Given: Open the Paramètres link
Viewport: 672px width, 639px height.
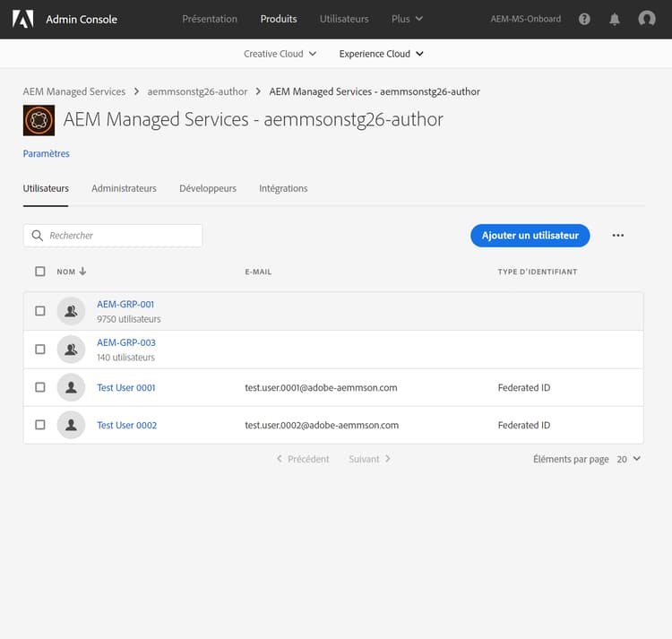Looking at the screenshot, I should (47, 153).
